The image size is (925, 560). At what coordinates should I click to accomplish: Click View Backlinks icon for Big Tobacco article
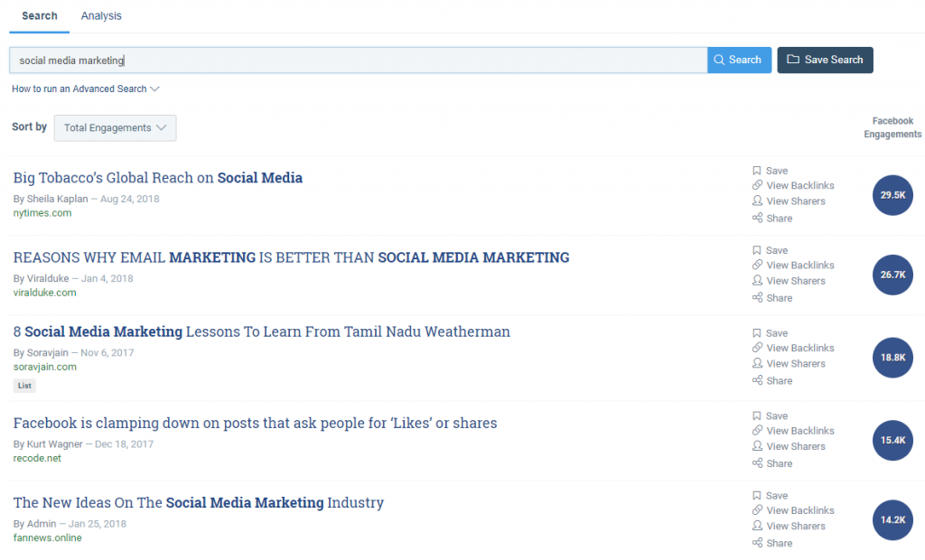click(758, 185)
